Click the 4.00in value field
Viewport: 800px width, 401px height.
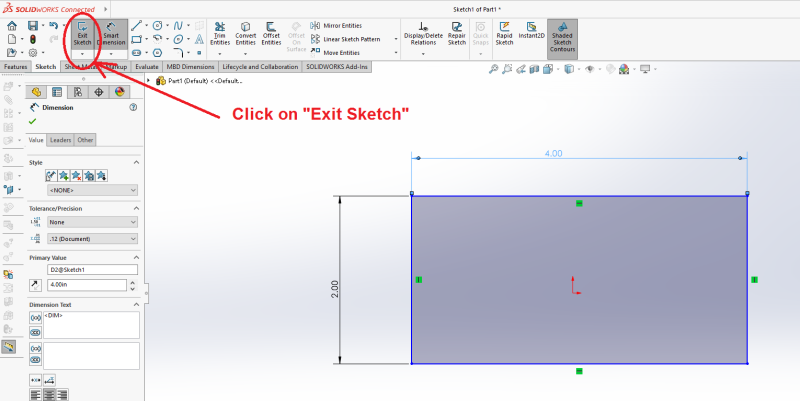(87, 285)
